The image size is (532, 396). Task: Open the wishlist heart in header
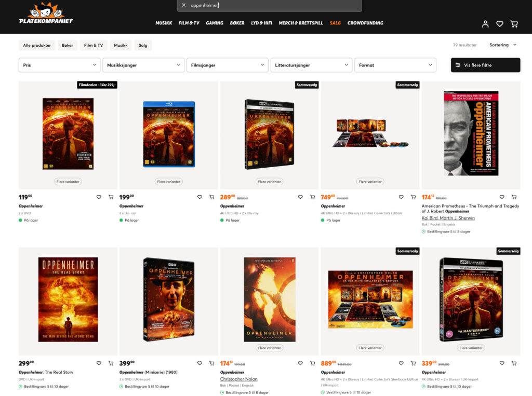pos(500,24)
